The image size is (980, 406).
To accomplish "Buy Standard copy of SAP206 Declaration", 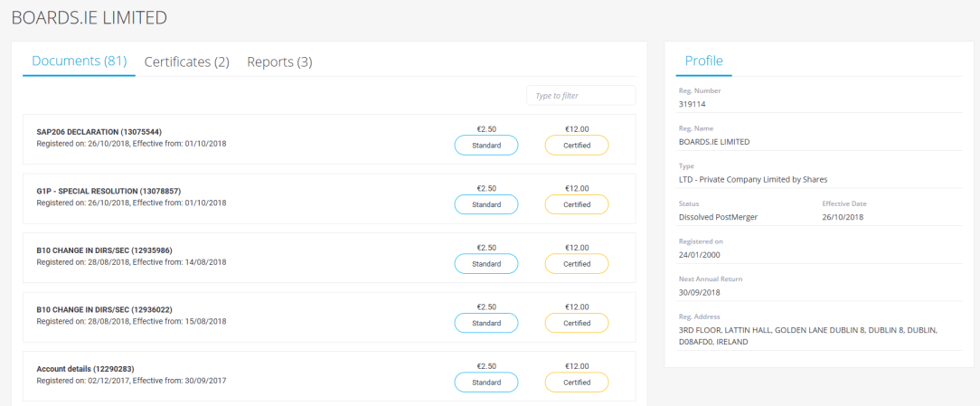I will pos(486,146).
